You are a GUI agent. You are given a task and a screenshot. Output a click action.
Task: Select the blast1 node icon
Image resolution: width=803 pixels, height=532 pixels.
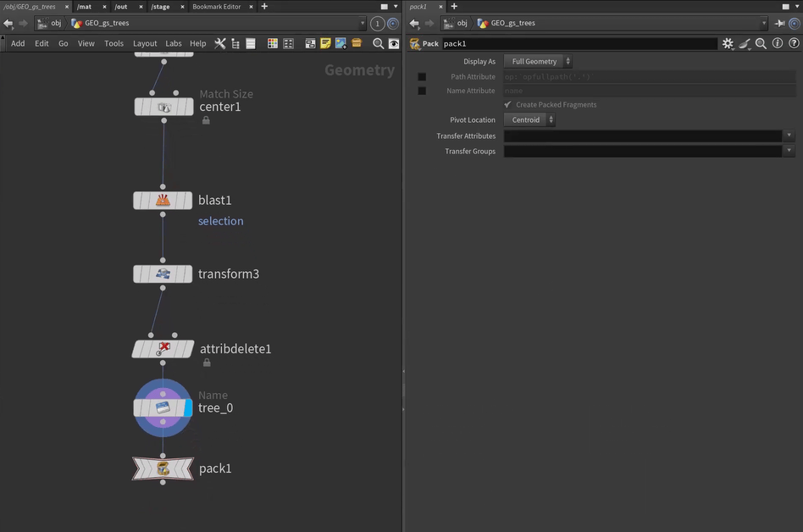coord(163,201)
